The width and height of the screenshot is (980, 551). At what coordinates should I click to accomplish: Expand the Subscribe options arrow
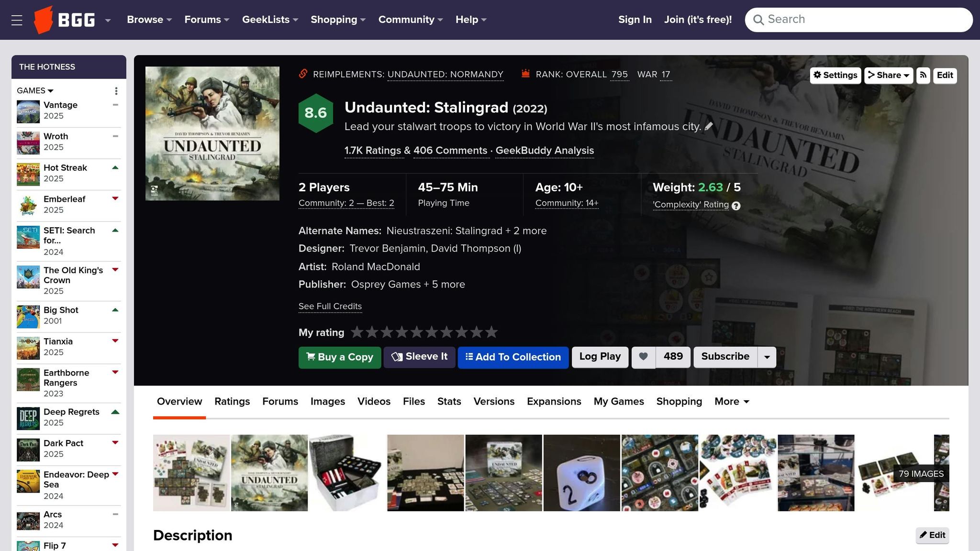767,357
